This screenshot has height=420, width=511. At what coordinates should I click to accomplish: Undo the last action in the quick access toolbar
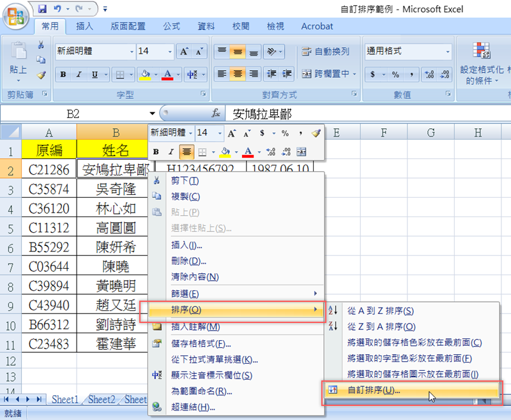click(57, 9)
